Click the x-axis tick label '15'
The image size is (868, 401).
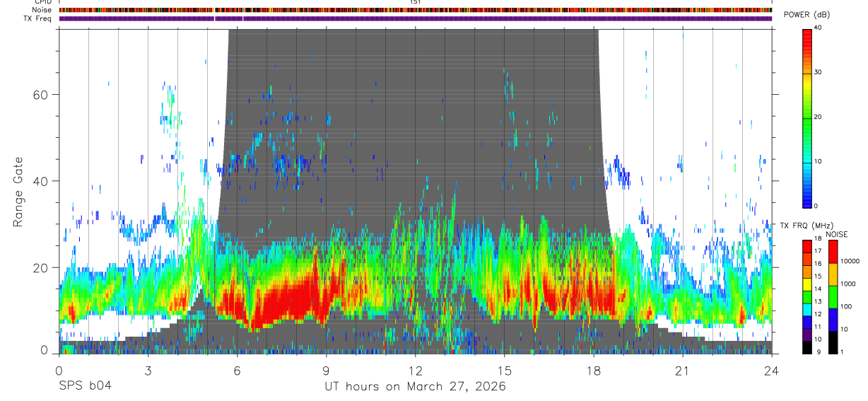coord(504,370)
